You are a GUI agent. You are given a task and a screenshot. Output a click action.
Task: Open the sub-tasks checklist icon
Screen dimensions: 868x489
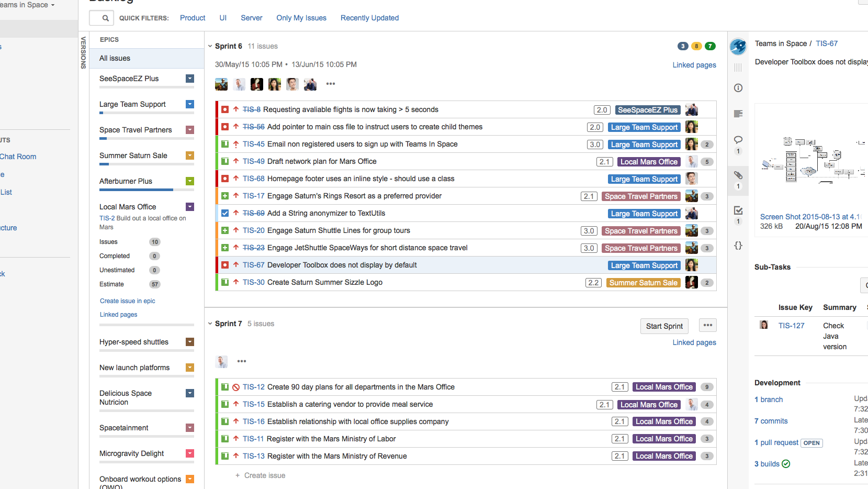(738, 210)
